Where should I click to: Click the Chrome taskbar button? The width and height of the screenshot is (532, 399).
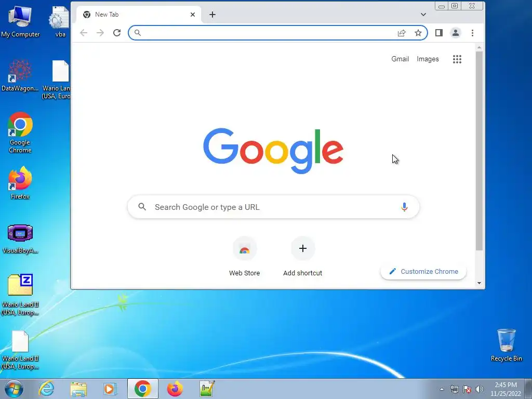142,389
